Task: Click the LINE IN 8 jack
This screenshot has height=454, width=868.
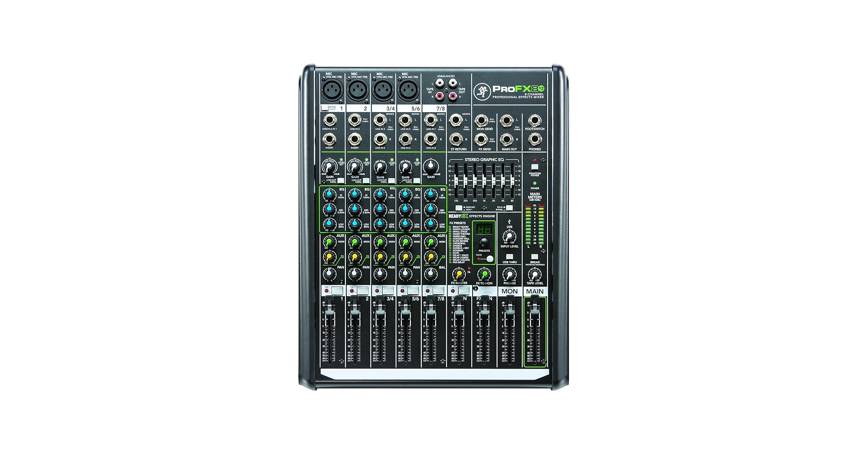Action: pos(430,139)
